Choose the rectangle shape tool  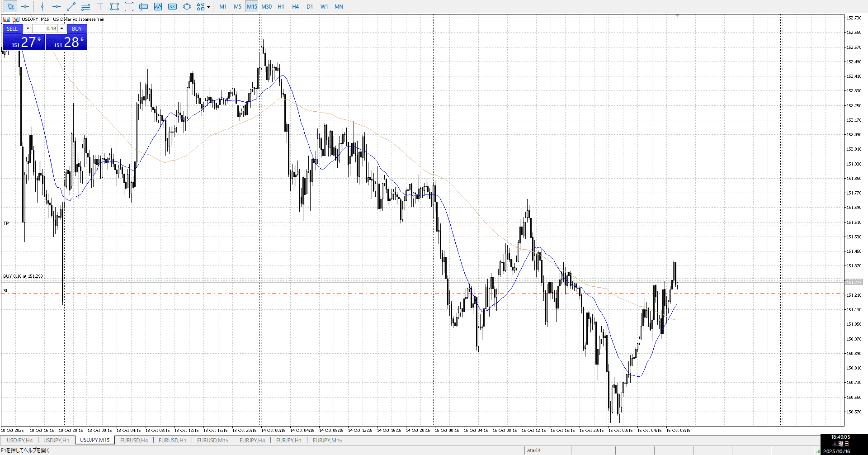(114, 6)
